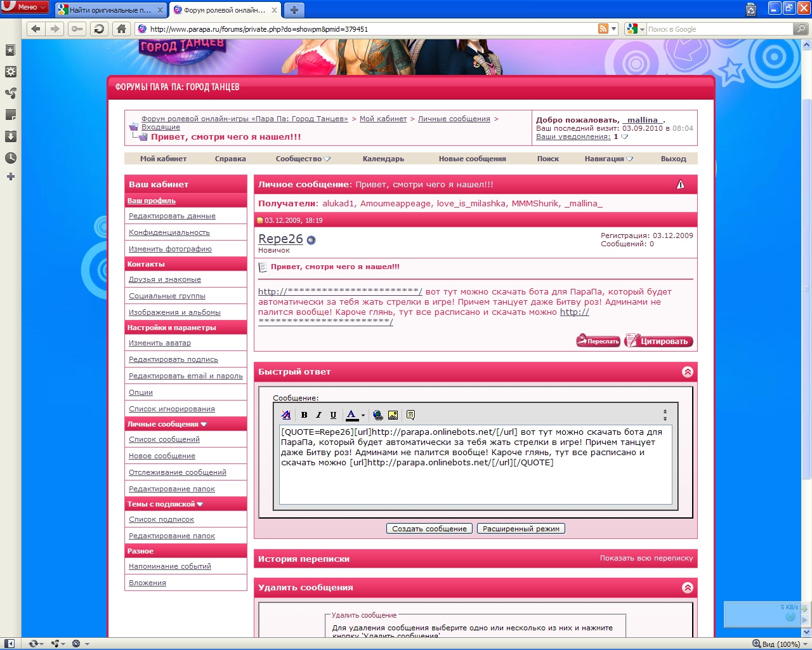
Task: Open Bookmarks panel star icon
Action: pos(10,50)
